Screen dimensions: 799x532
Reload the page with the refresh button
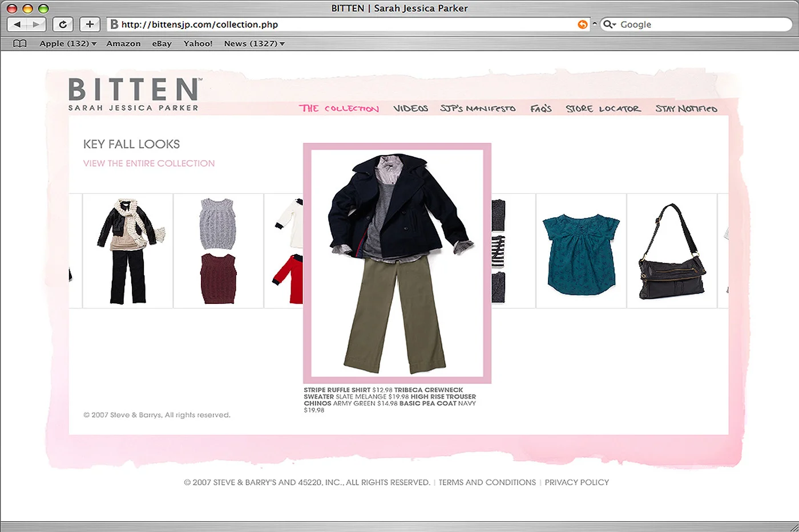tap(63, 25)
